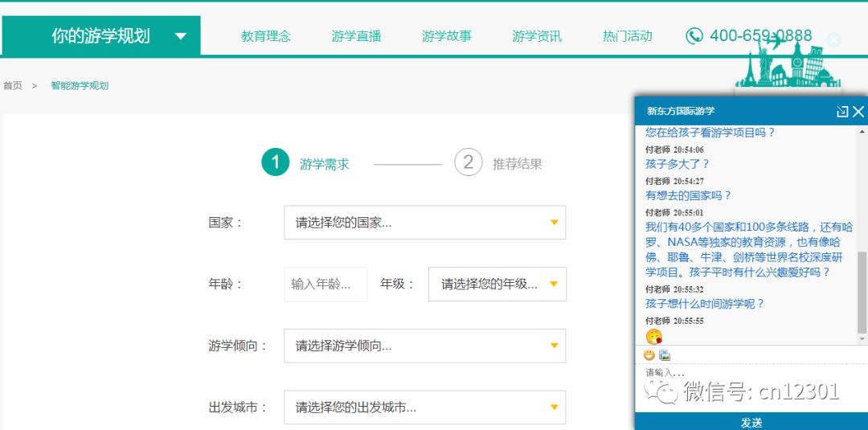Image resolution: width=868 pixels, height=430 pixels.
Task: Select step 1 游学需求
Action: tap(305, 162)
